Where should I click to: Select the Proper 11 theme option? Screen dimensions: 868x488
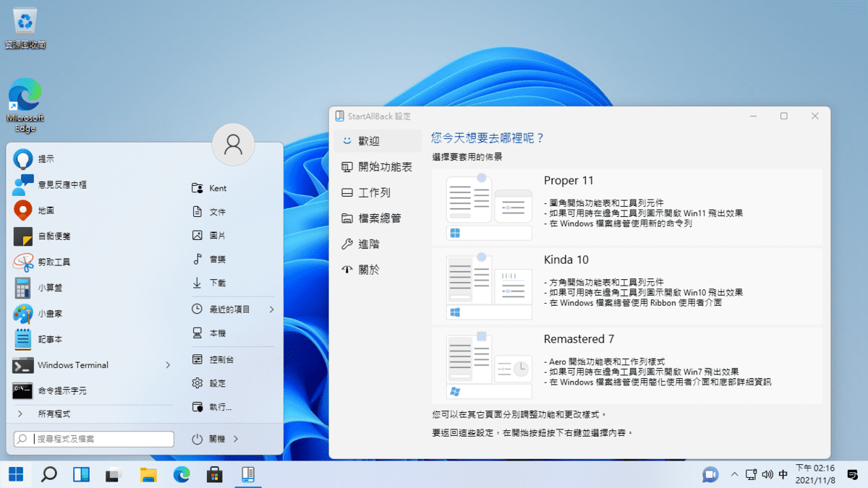point(626,207)
